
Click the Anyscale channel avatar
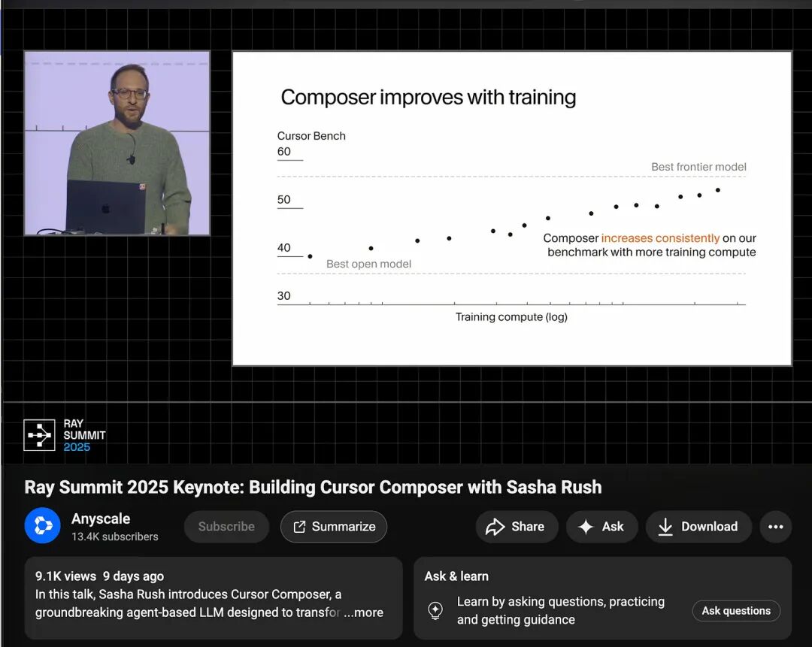[x=42, y=526]
